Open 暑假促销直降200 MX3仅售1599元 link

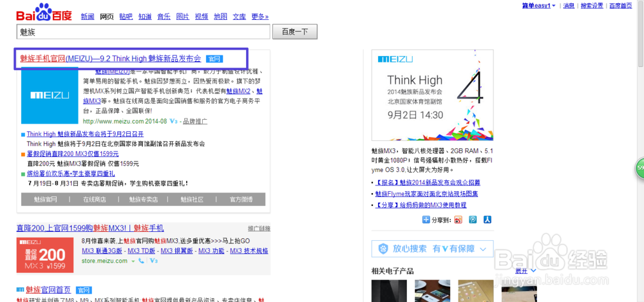click(73, 154)
